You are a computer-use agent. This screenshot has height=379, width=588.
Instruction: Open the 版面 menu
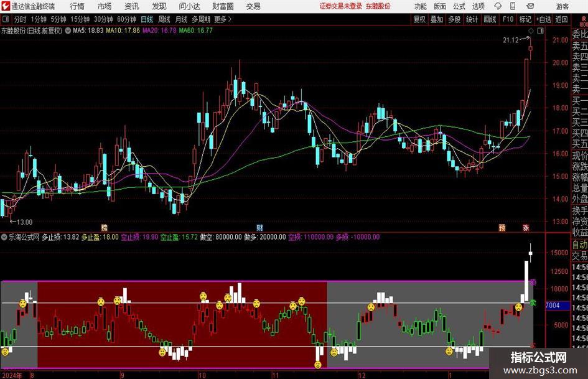click(x=440, y=6)
